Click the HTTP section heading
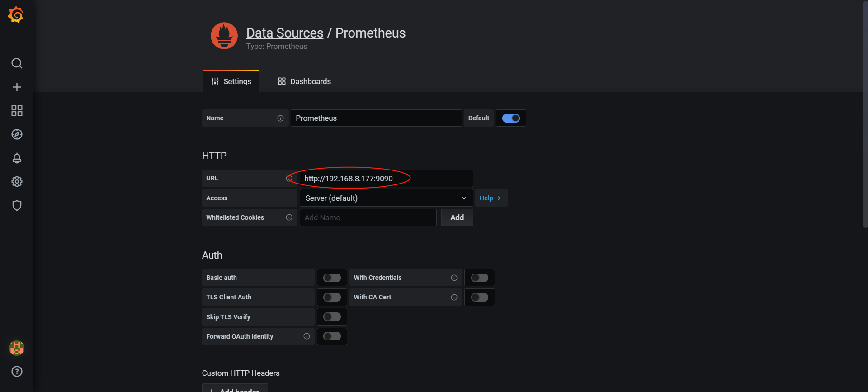Viewport: 868px width, 392px height. pyautogui.click(x=214, y=156)
